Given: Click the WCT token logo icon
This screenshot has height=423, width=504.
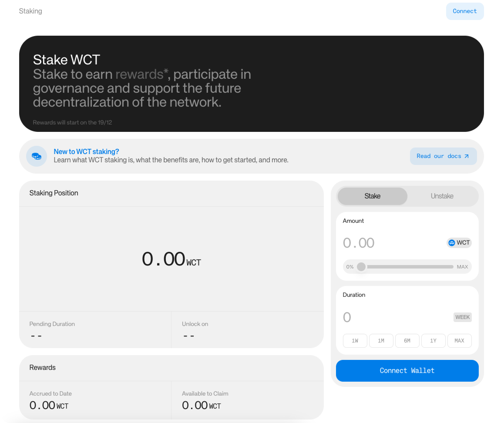Looking at the screenshot, I should pyautogui.click(x=452, y=243).
